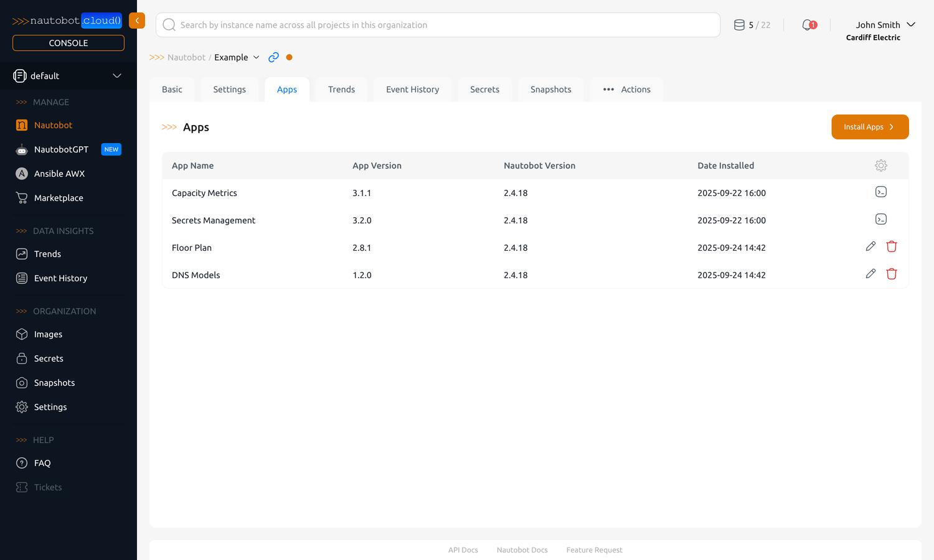Expand the default organization menu
Viewport: 934px width, 560px height.
116,75
